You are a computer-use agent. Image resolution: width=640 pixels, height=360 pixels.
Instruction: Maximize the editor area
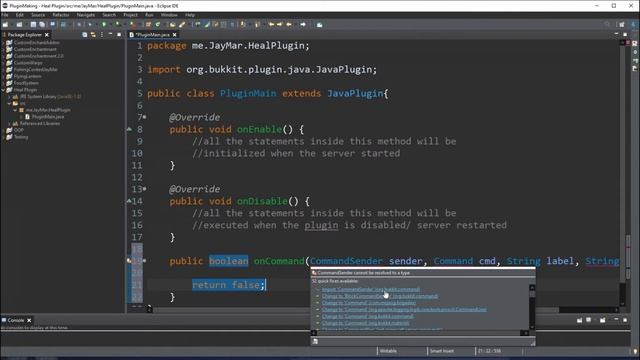(625, 34)
